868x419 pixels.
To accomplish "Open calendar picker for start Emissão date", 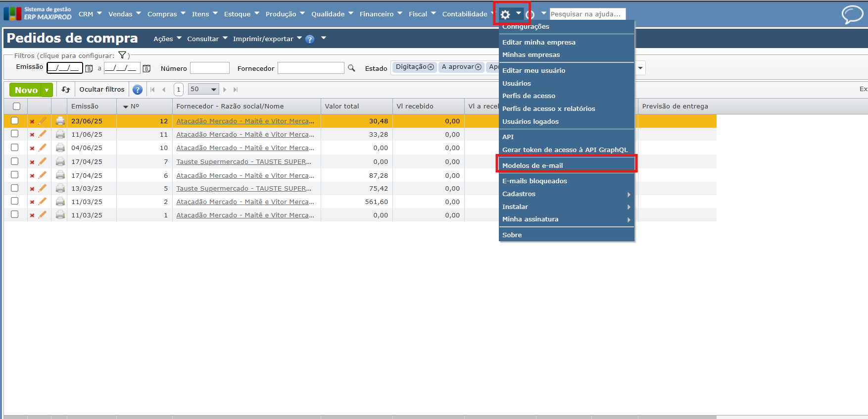I will pos(89,68).
